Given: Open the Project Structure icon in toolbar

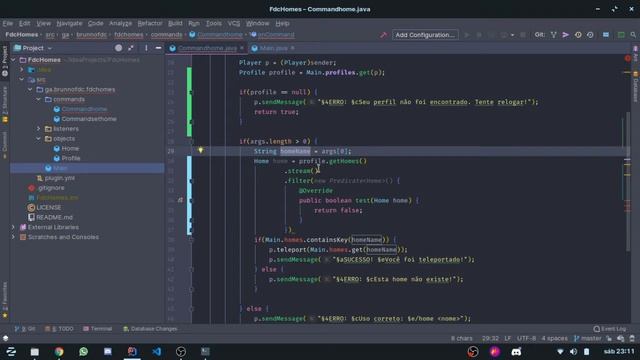Looking at the screenshot, I should click(606, 35).
